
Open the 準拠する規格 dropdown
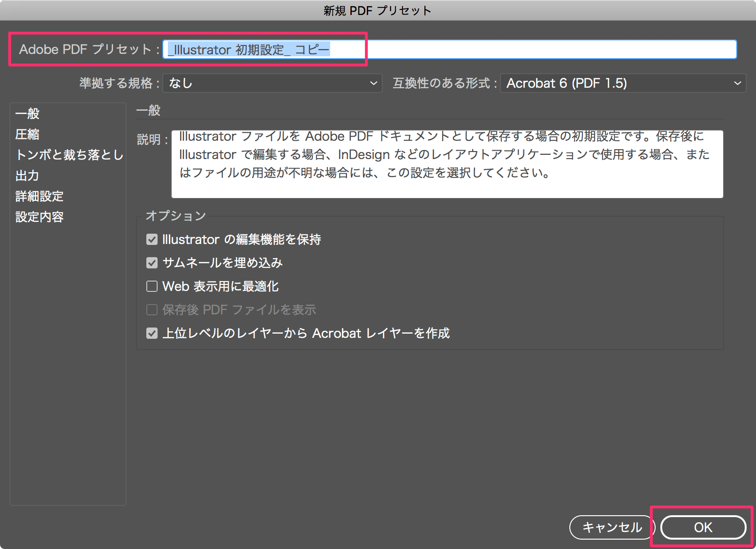coord(272,83)
